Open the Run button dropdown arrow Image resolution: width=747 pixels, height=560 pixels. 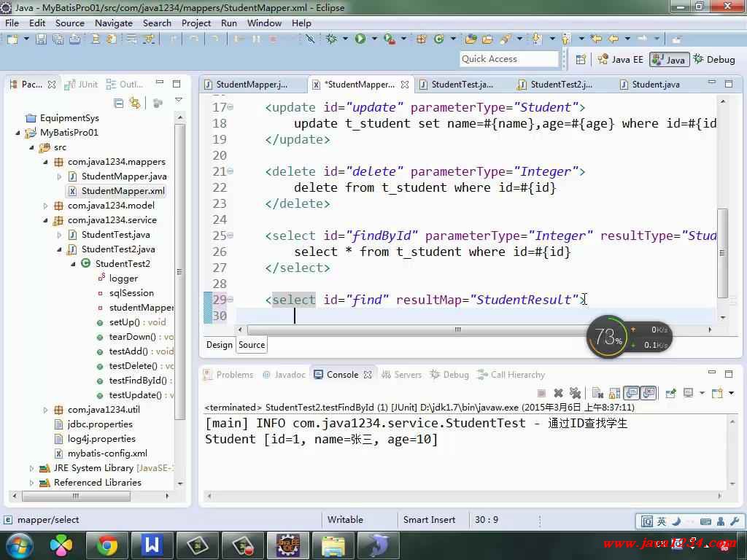click(374, 39)
